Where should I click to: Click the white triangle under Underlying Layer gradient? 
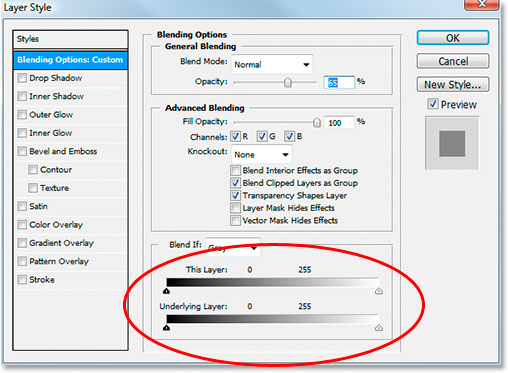[x=378, y=328]
